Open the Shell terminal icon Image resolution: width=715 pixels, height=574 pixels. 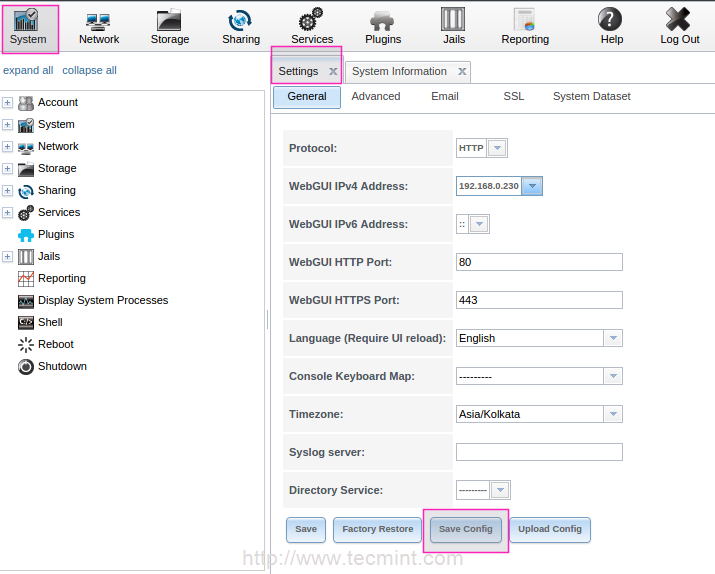(26, 323)
